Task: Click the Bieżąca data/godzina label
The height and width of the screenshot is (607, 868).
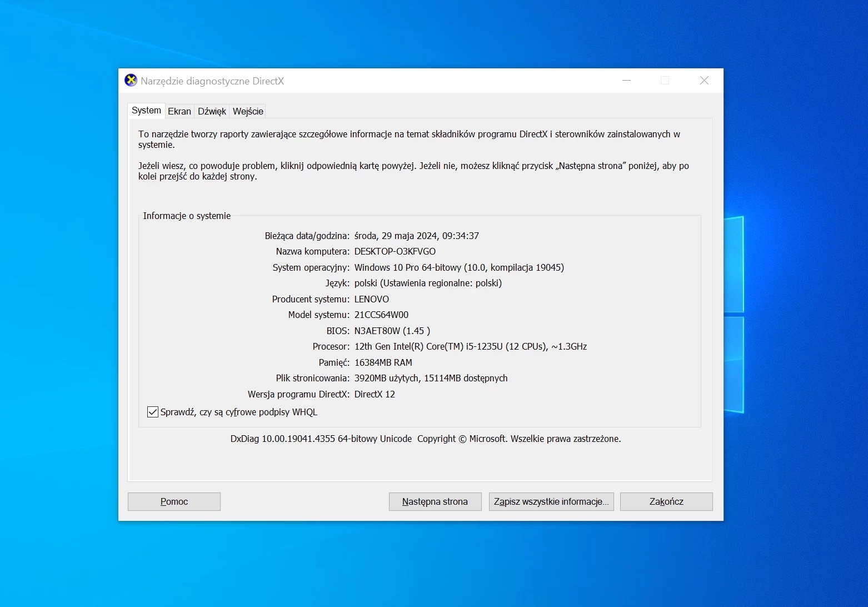Action: coord(307,236)
